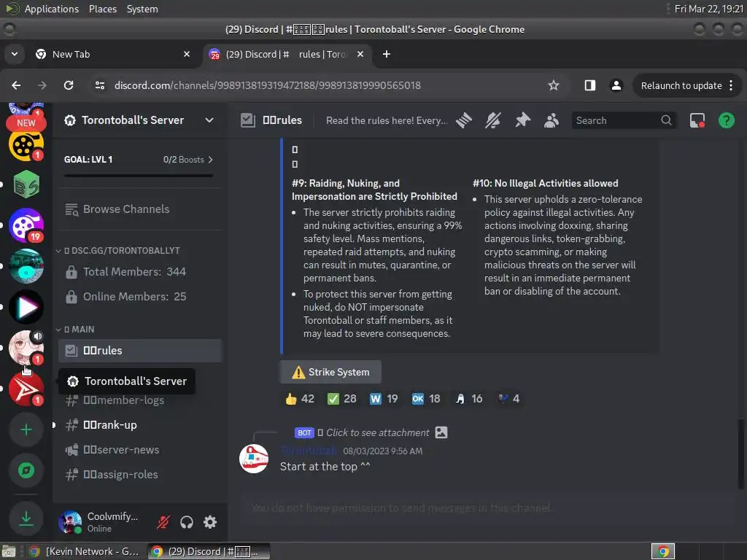The image size is (747, 560).
Task: Toggle green checkmark reaction showing 28
Action: (342, 399)
